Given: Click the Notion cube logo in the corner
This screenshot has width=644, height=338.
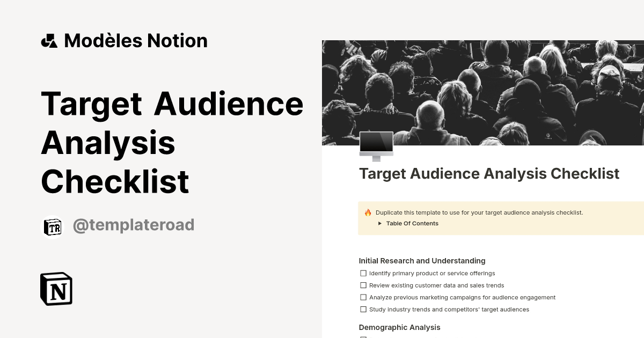Looking at the screenshot, I should (56, 289).
